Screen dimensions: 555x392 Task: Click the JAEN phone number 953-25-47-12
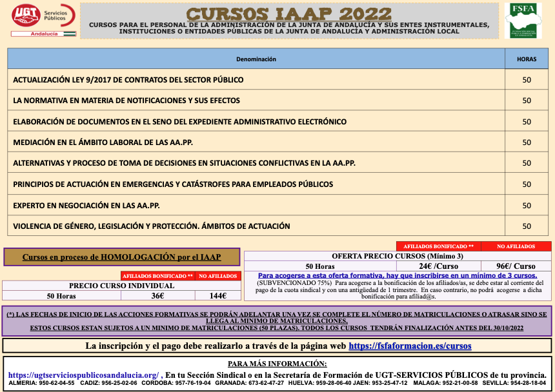pos(390,383)
